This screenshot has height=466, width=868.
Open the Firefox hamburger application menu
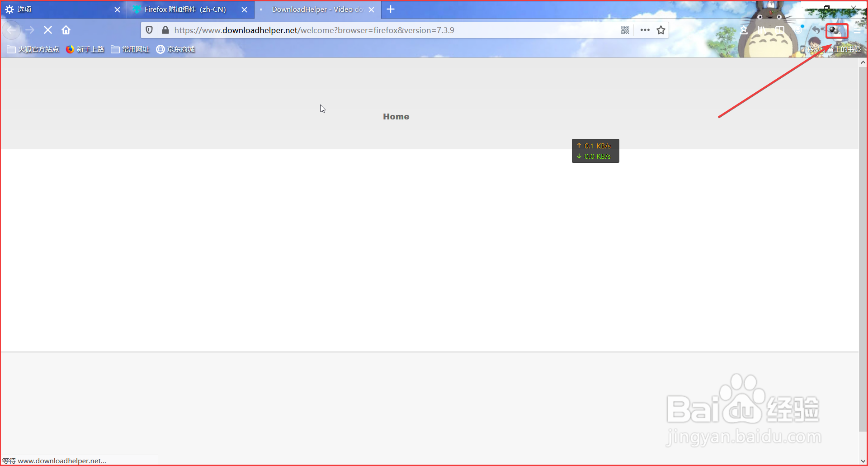[x=857, y=30]
